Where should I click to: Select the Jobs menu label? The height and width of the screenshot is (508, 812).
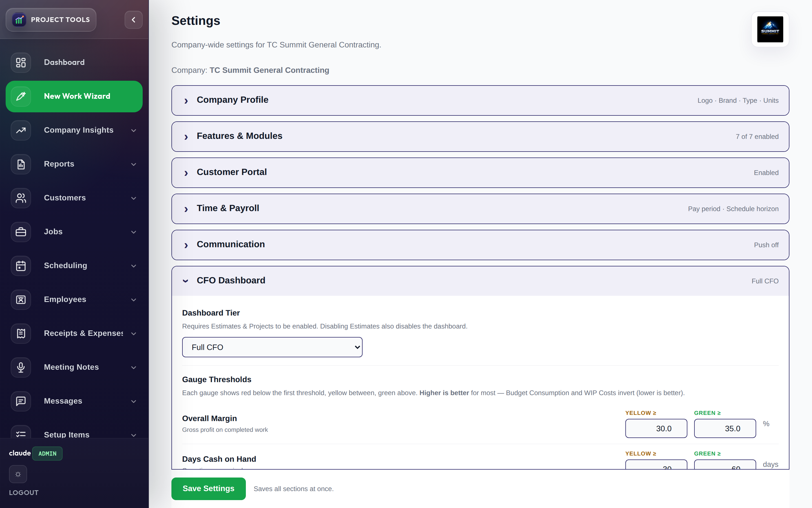[53, 231]
